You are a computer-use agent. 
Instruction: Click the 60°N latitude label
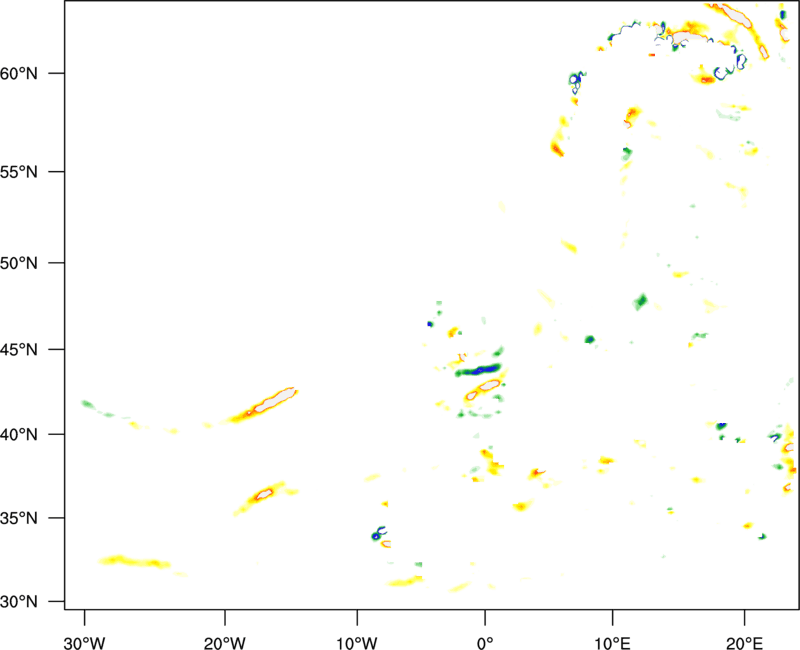point(19,73)
